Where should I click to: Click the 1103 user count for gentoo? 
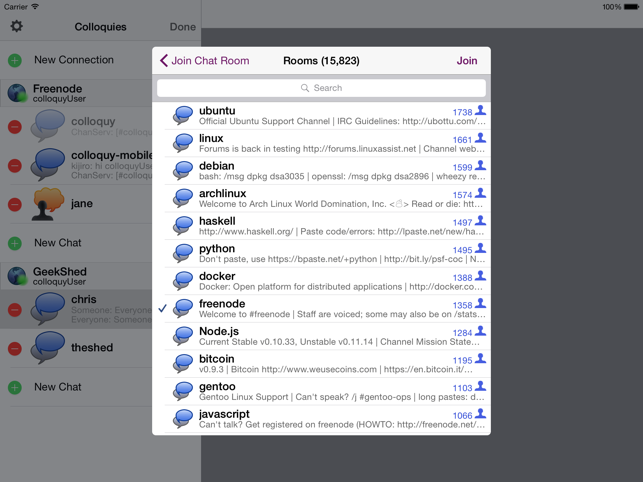(x=463, y=388)
